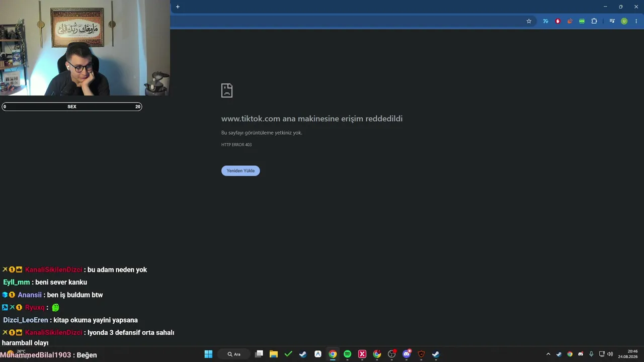Open the red X app on taskbar

tap(362, 354)
